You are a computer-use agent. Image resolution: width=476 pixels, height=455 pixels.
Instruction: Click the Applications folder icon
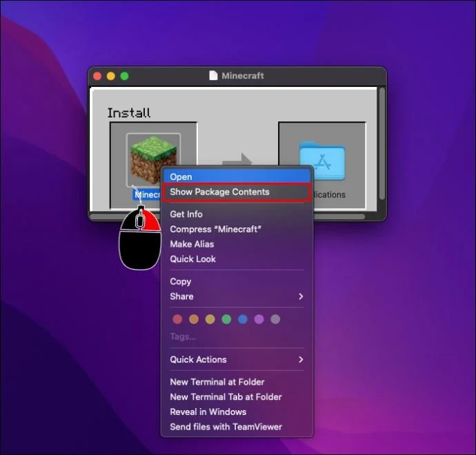pyautogui.click(x=322, y=161)
